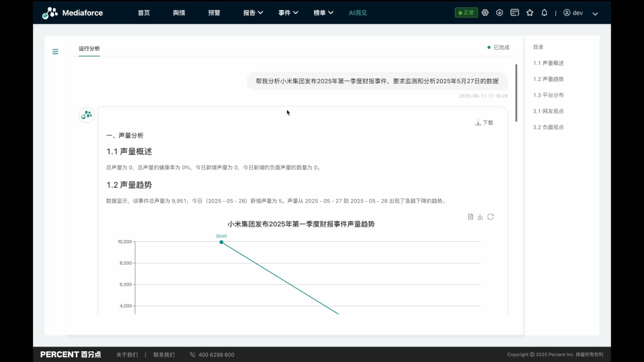Screen dimensions: 644x362
Task: Click the dev user avatar icon
Action: pos(567,13)
